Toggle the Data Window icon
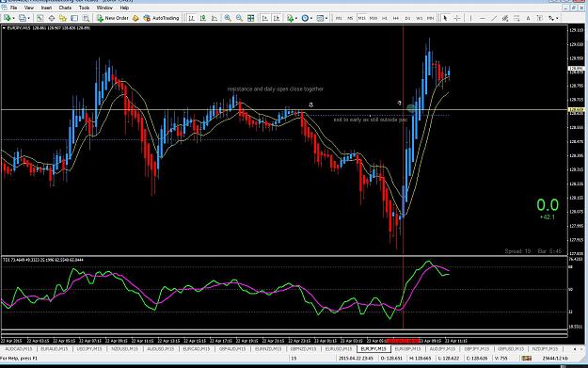Image resolution: width=588 pixels, height=368 pixels. tap(52, 18)
